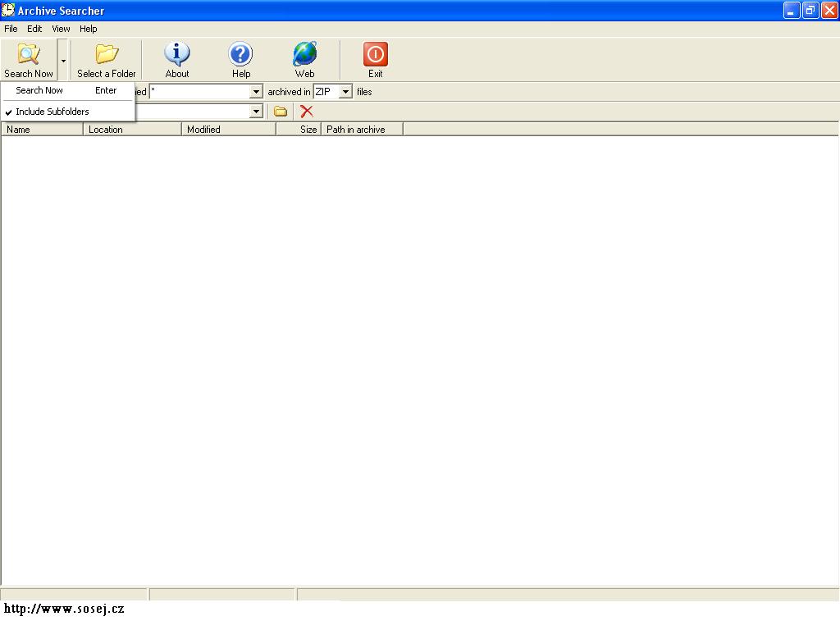Sort by the Location column header
This screenshot has height=630, width=840.
tap(132, 129)
